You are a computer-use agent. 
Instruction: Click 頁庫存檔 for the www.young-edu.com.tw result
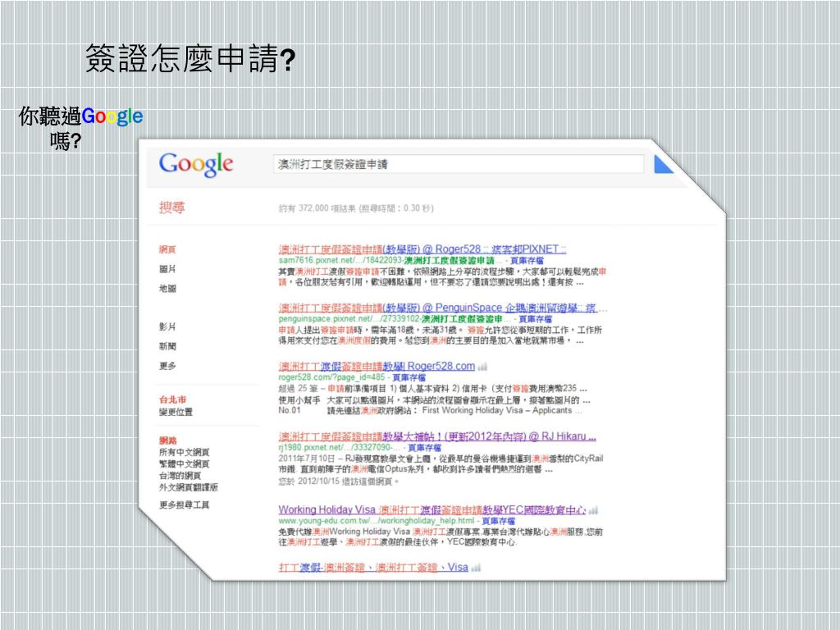tap(498, 521)
